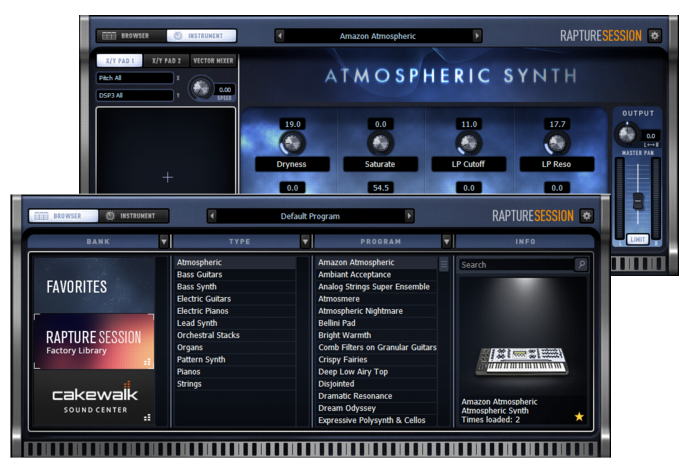
Task: Select the VECTOR MIXER tab
Action: tap(213, 61)
